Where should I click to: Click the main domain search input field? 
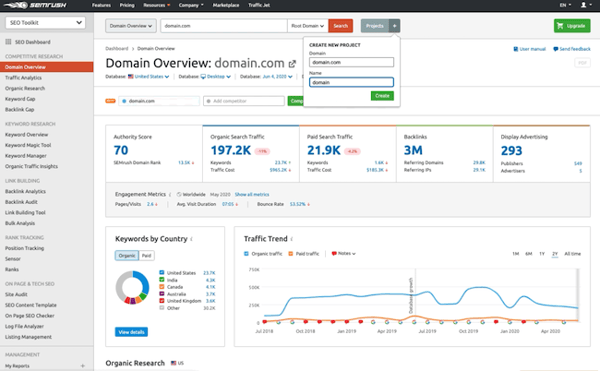point(224,26)
